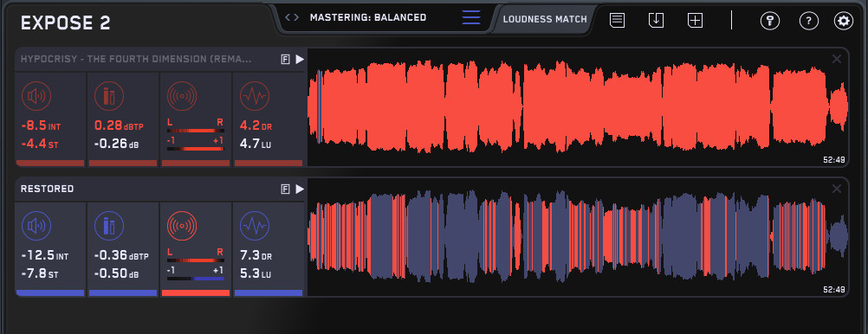
Task: Open the help question mark icon
Action: click(809, 21)
